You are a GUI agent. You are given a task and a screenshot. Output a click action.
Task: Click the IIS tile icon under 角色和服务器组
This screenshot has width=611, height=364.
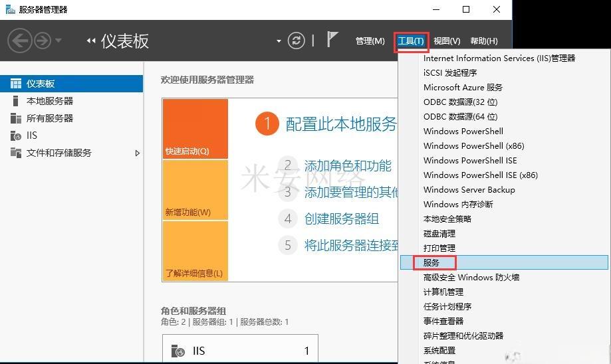(178, 351)
